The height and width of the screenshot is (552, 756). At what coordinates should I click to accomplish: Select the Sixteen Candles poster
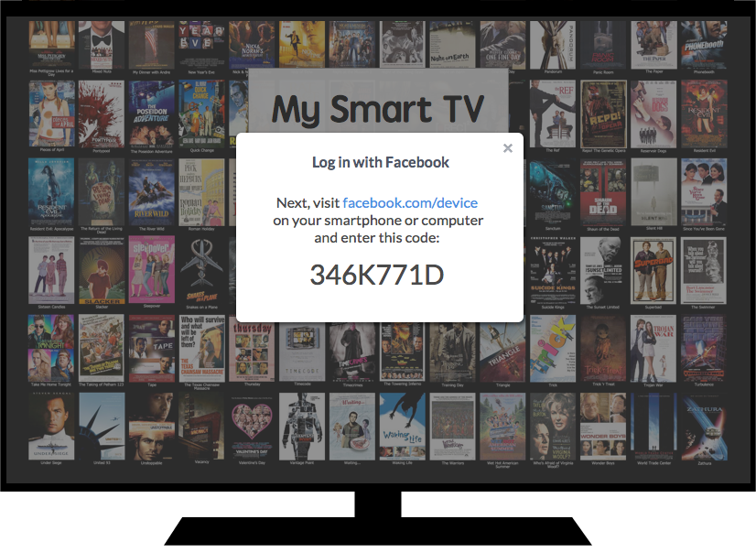51,270
